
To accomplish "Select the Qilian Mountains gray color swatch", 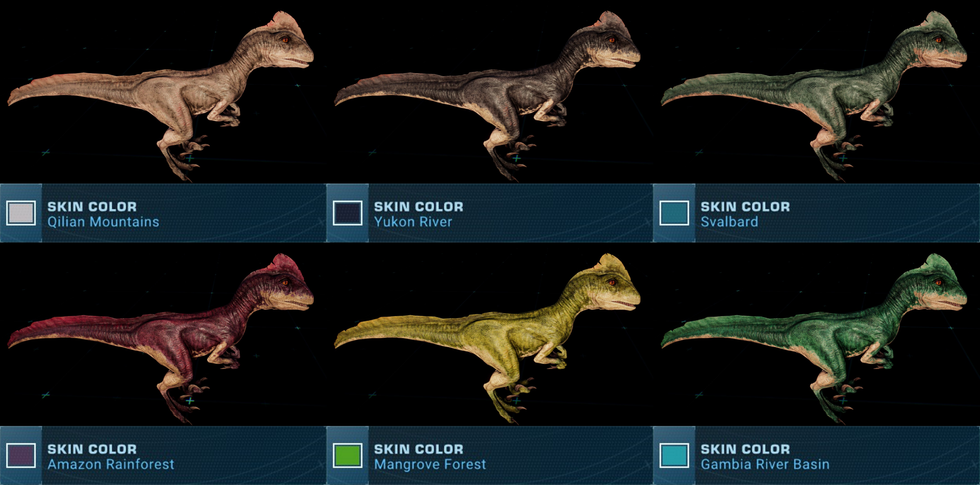I will point(21,213).
